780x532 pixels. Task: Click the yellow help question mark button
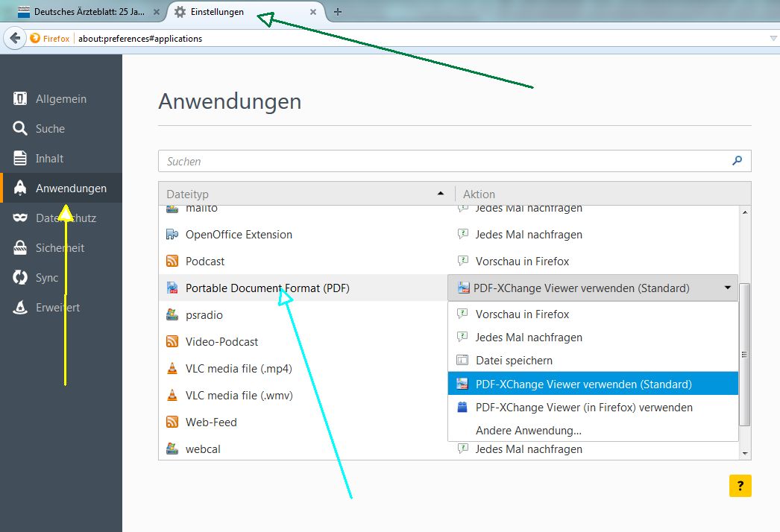click(x=740, y=486)
